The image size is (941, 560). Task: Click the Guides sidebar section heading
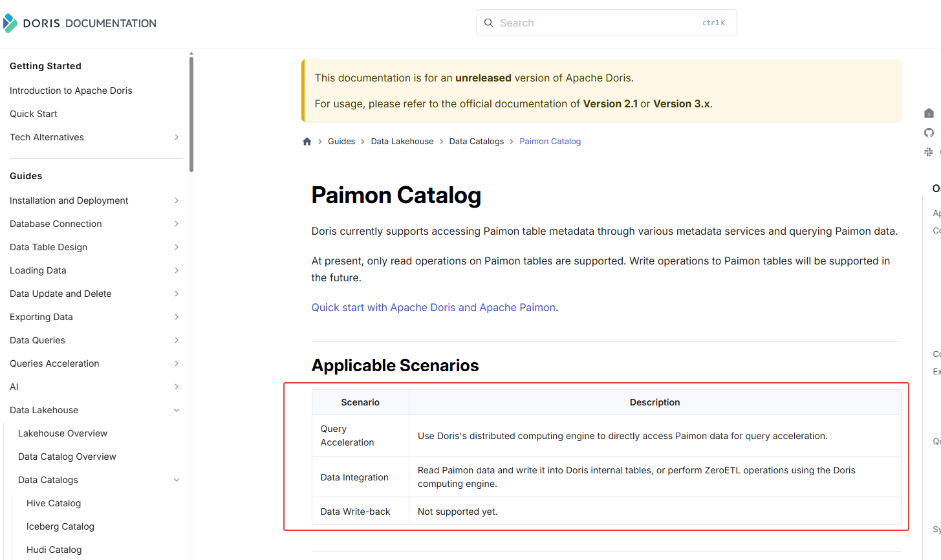tap(26, 176)
